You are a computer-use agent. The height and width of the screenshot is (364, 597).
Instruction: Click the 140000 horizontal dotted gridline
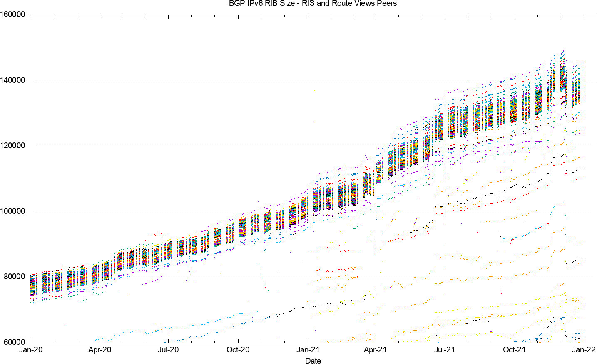[313, 81]
